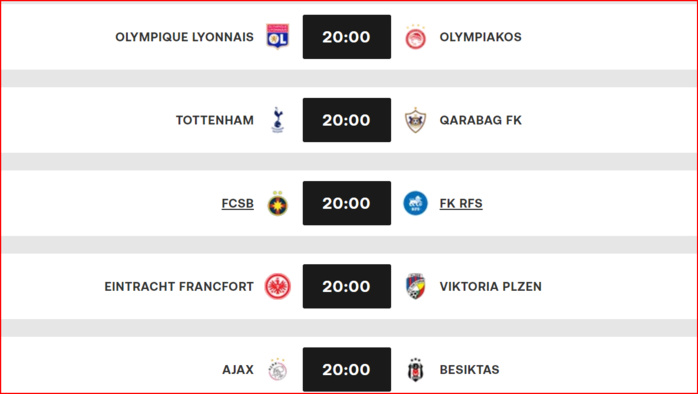Open the FCSB vs FK RFS 20:00 box

[x=347, y=203]
